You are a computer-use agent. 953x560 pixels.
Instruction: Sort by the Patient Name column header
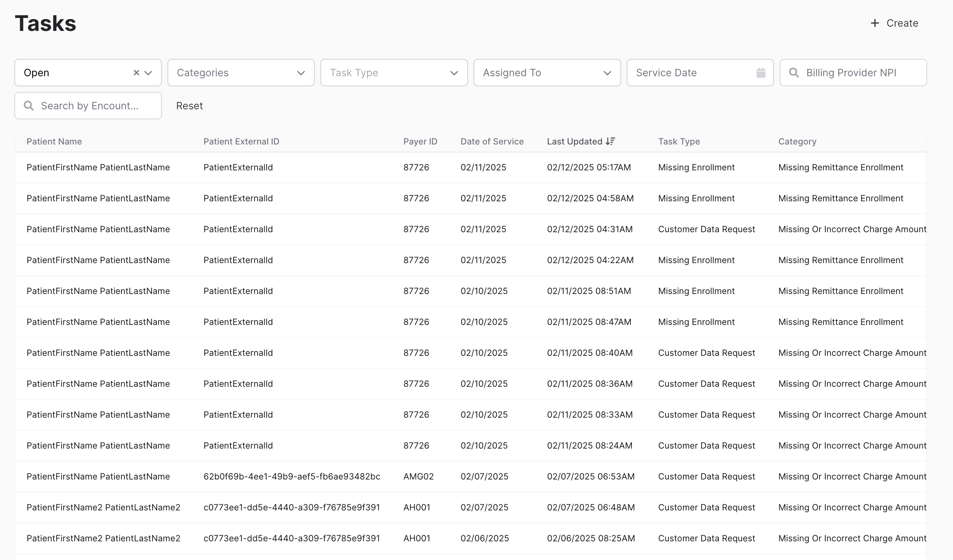(54, 141)
